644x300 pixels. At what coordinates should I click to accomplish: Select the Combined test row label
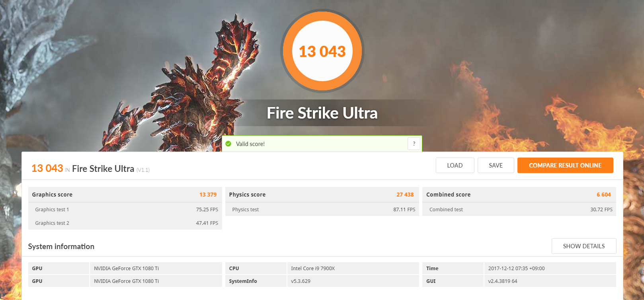446,209
